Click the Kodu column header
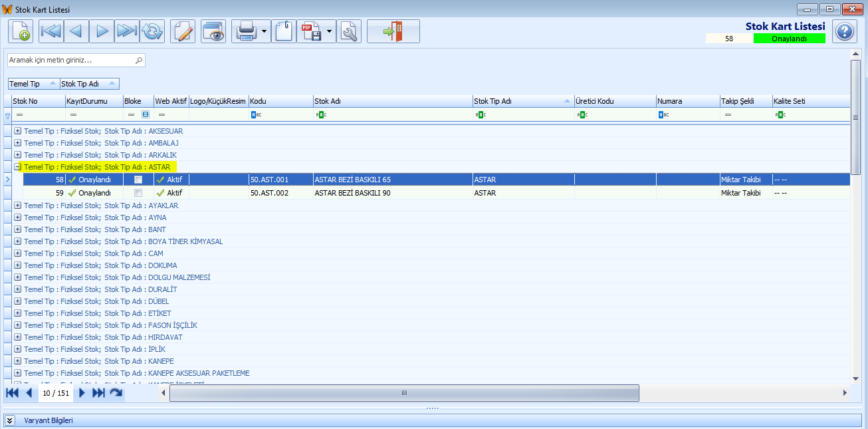 [280, 101]
